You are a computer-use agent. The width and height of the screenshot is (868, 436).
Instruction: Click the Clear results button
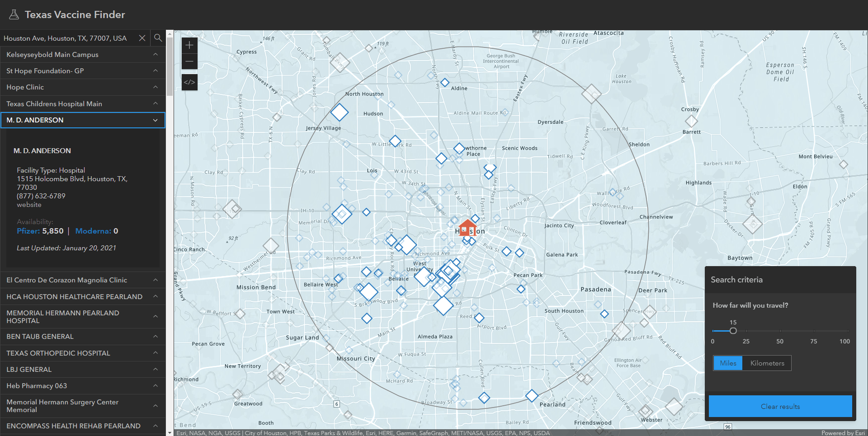(780, 406)
